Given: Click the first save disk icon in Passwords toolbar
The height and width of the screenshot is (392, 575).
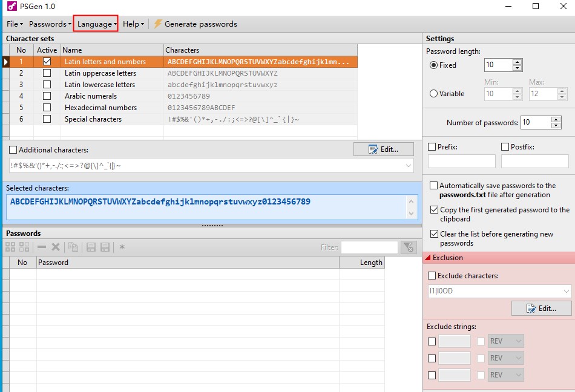Looking at the screenshot, I should 91,247.
